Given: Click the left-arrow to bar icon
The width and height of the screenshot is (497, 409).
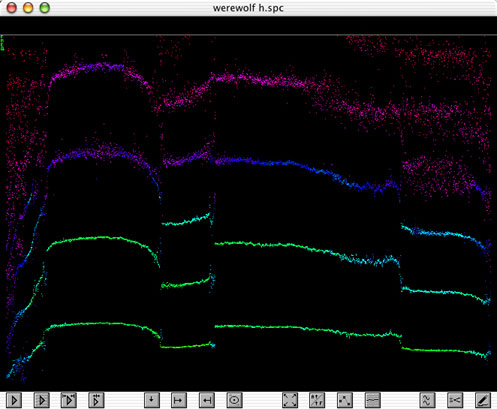Looking at the screenshot, I should coord(207,400).
